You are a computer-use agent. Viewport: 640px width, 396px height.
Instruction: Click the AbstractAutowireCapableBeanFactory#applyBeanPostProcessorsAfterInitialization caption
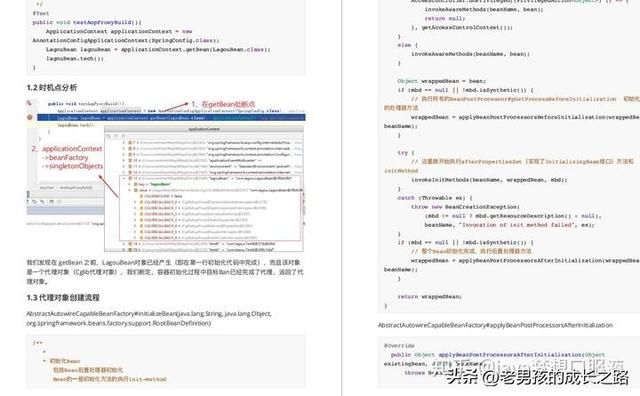point(496,325)
